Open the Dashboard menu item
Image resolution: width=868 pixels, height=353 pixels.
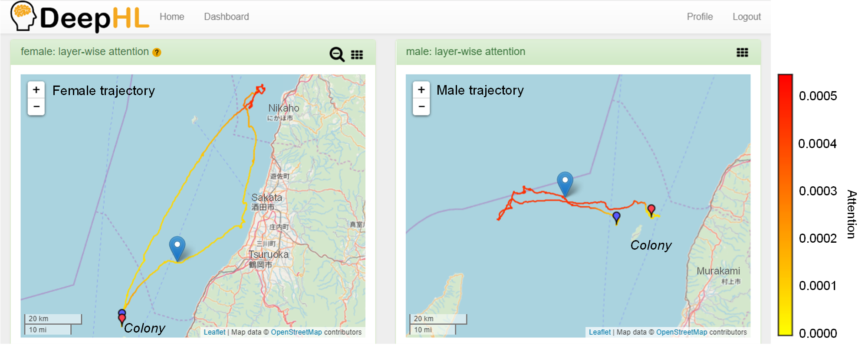226,16
